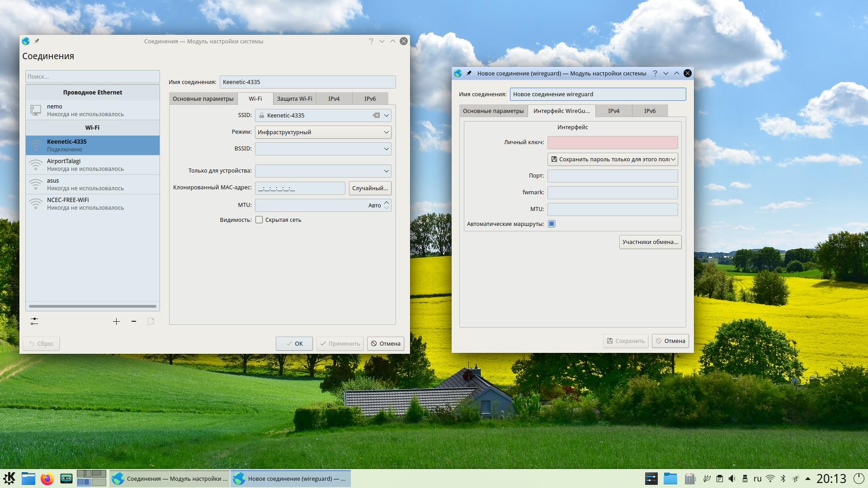The width and height of the screenshot is (868, 488).
Task: Increase the Wi-Fi MTU with the up arrow
Action: (x=387, y=202)
